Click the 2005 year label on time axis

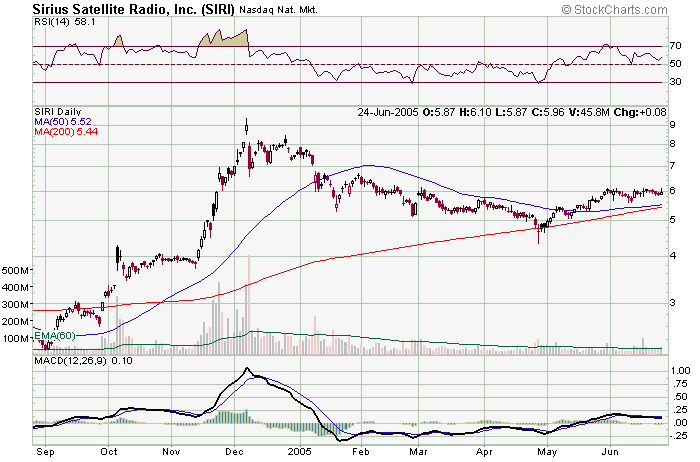[300, 452]
